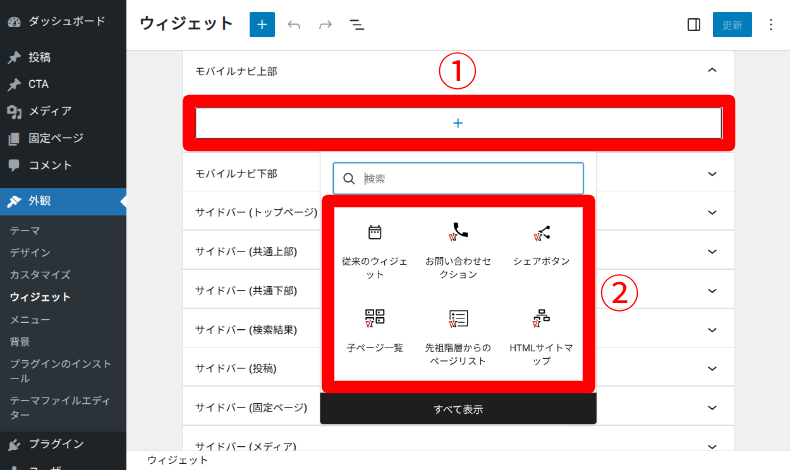Click the すべて表示 button
The height and width of the screenshot is (470, 790).
(x=458, y=409)
